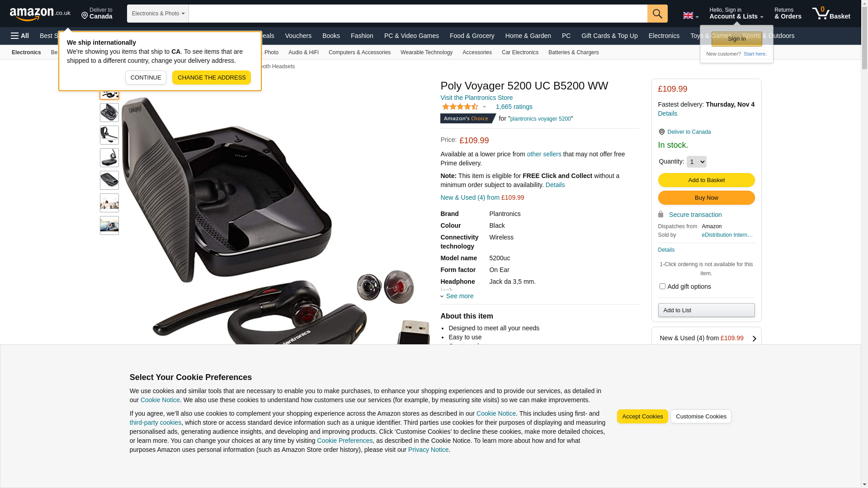Expand See more product details
Screen dimensions: 868x488
(x=457, y=296)
